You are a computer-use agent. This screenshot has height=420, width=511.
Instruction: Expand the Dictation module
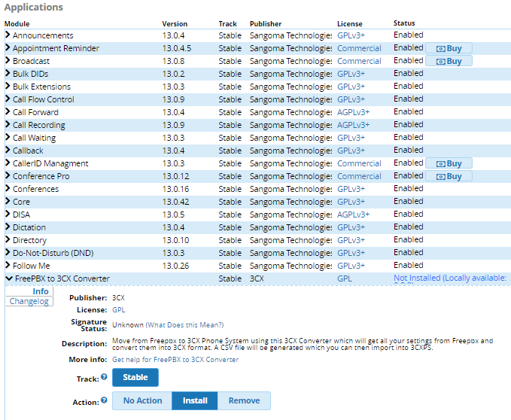coord(8,227)
